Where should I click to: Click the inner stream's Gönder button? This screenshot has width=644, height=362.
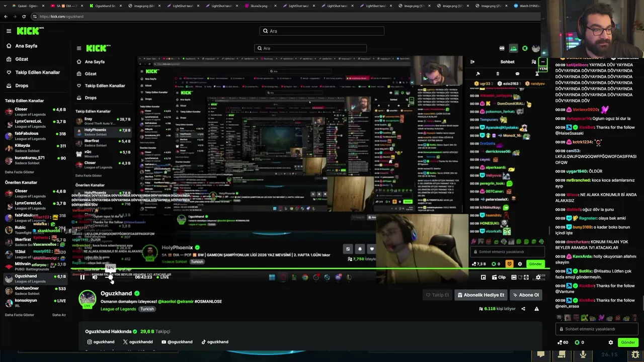click(x=535, y=264)
